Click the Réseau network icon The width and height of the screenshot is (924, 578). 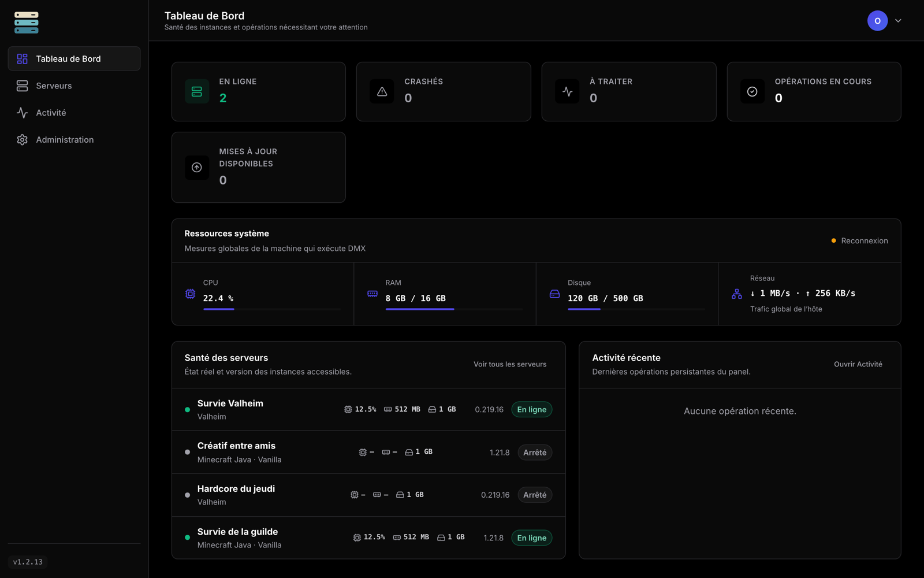(x=737, y=294)
